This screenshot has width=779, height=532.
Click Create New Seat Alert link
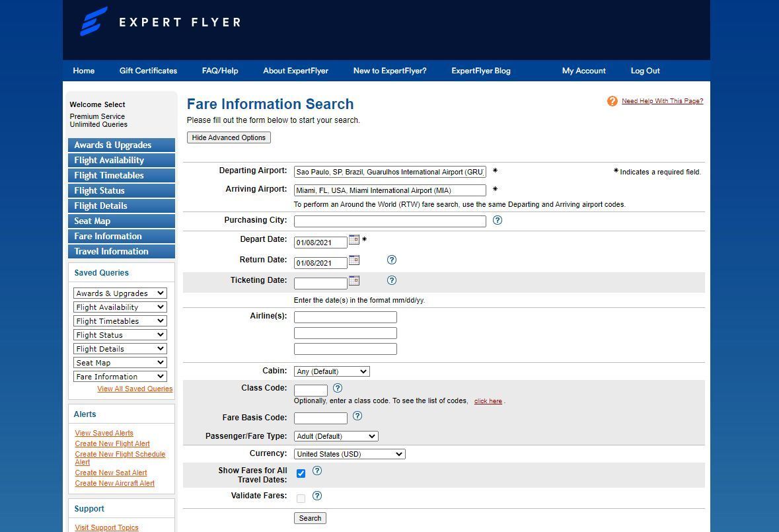pos(111,473)
